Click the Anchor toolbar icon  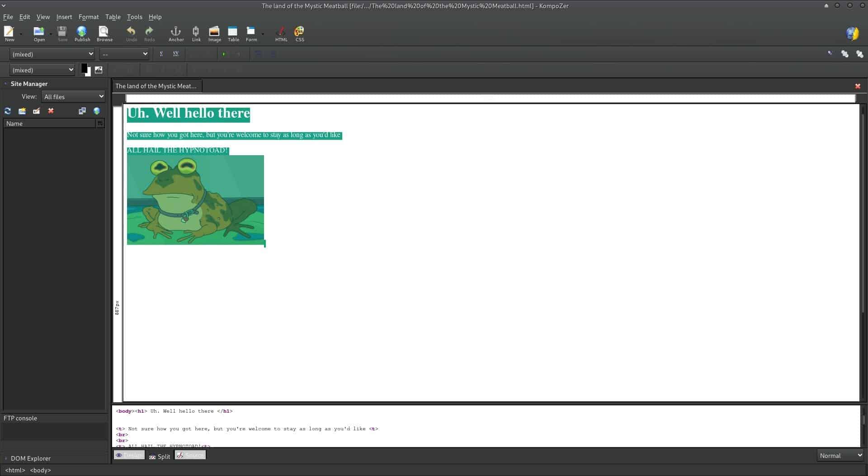pos(175,33)
